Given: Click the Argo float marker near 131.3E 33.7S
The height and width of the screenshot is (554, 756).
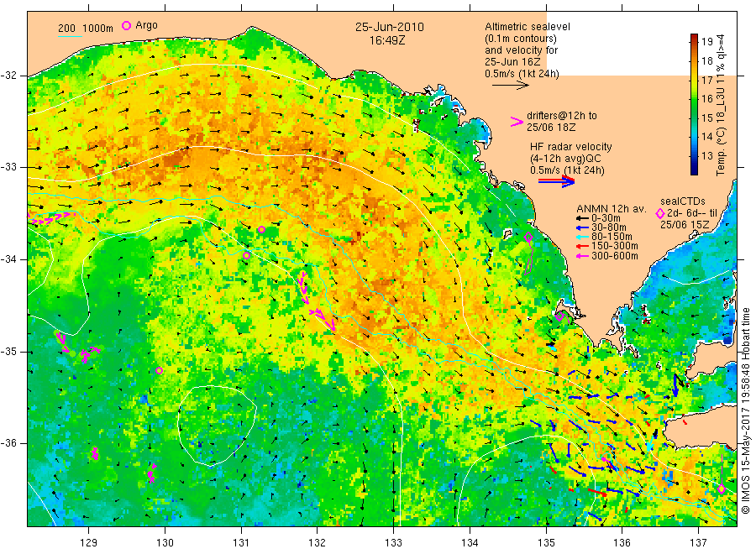Looking at the screenshot, I should [x=261, y=230].
